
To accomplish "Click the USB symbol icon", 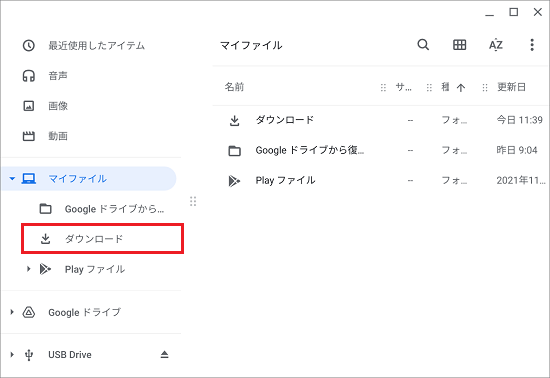I will pos(29,355).
